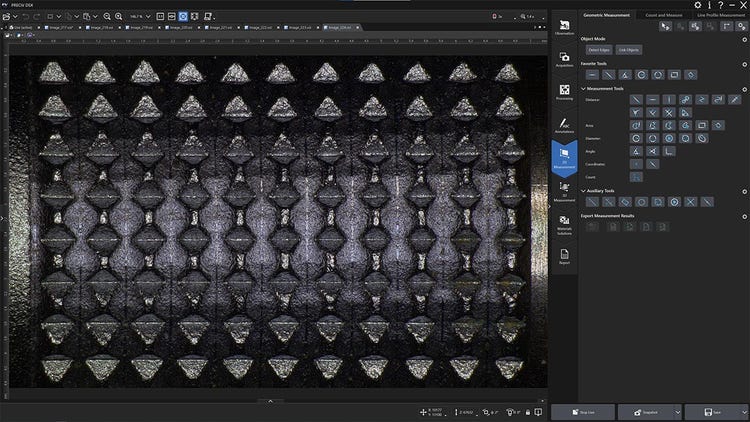Open the Annotations sidebar section
This screenshot has width=750, height=422.
pos(564,126)
